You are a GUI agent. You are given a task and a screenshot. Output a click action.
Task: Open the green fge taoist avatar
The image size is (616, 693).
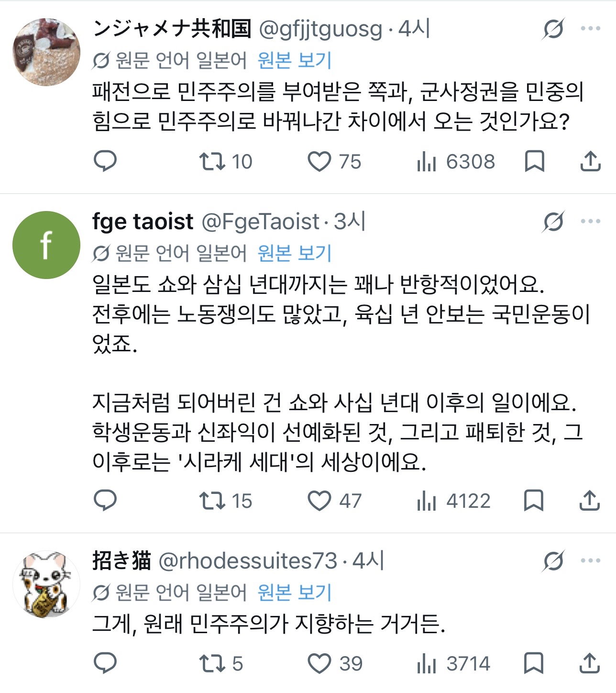pyautogui.click(x=46, y=245)
